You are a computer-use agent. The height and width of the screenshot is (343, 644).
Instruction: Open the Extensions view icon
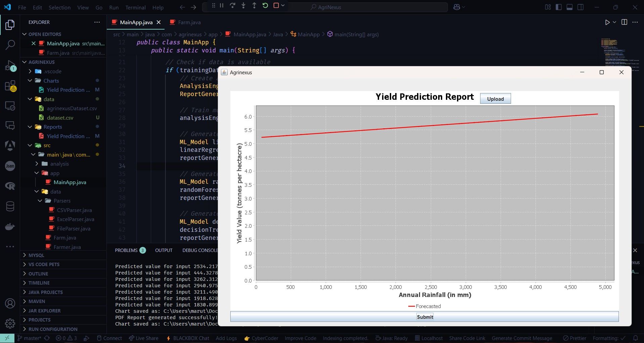(x=10, y=86)
